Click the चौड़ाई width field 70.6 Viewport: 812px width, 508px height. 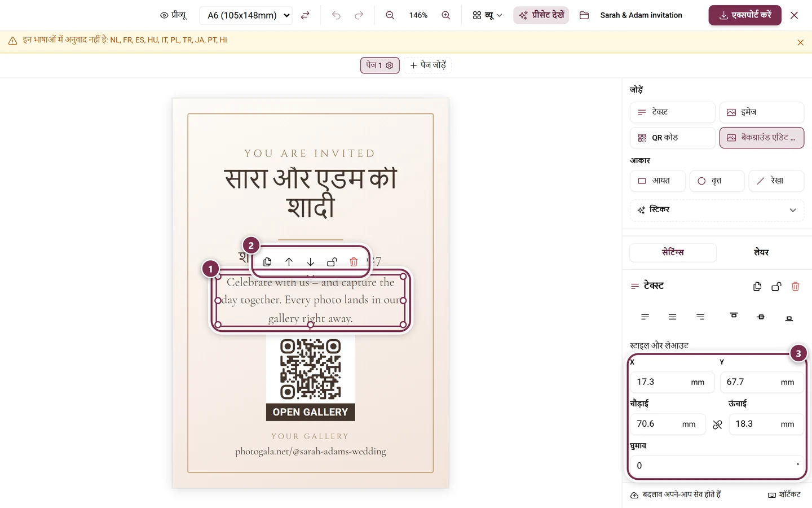pyautogui.click(x=668, y=424)
